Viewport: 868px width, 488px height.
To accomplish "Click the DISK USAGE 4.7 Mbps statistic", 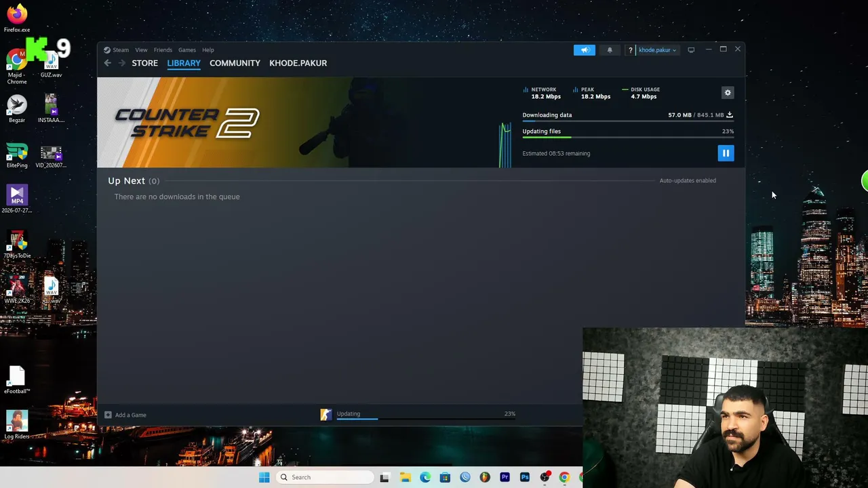I will tap(641, 93).
